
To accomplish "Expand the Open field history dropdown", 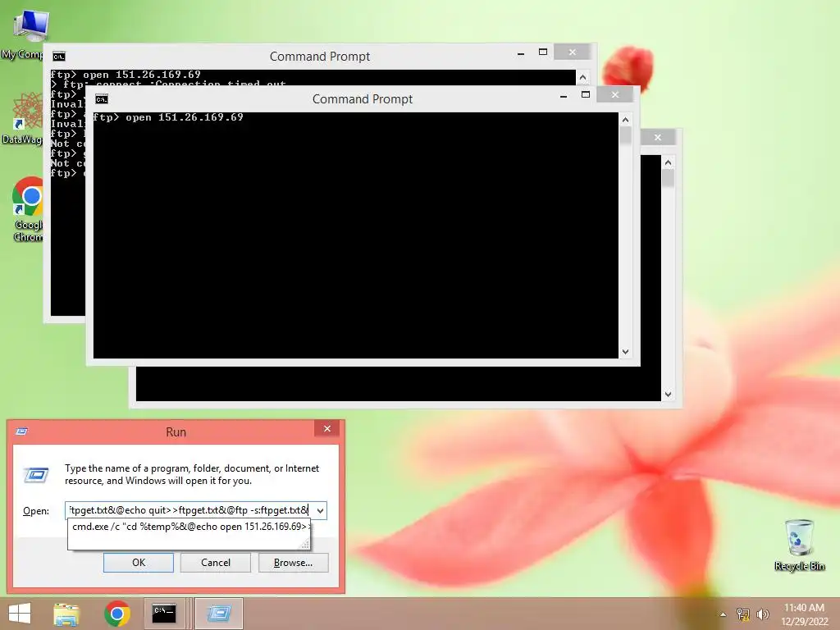I will tap(320, 510).
